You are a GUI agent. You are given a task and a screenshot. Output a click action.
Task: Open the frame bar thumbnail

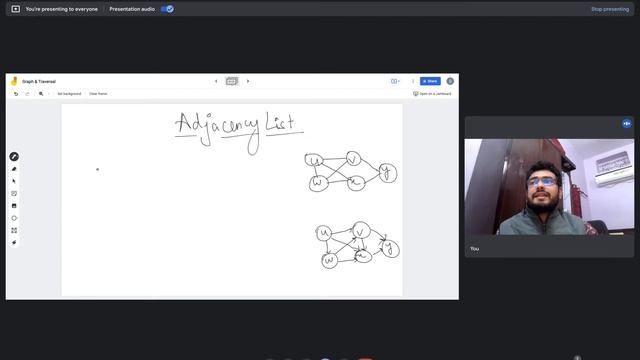(x=232, y=81)
